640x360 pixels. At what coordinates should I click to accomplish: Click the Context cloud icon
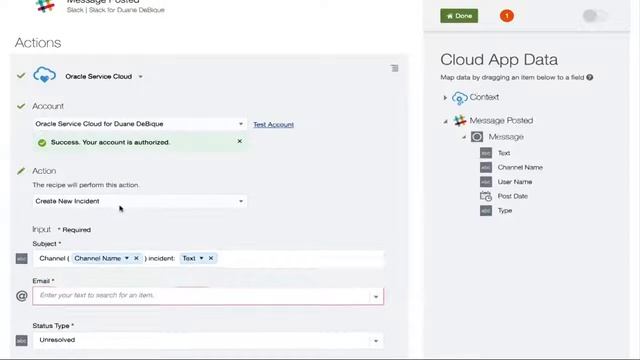pyautogui.click(x=460, y=98)
